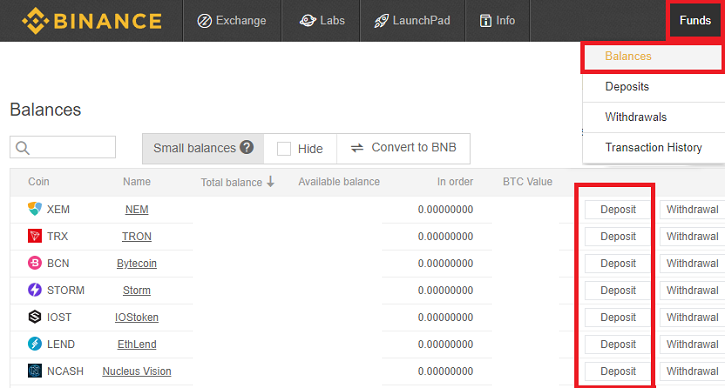The width and height of the screenshot is (725, 388).
Task: Open the Nucleus Vision link
Action: point(137,371)
